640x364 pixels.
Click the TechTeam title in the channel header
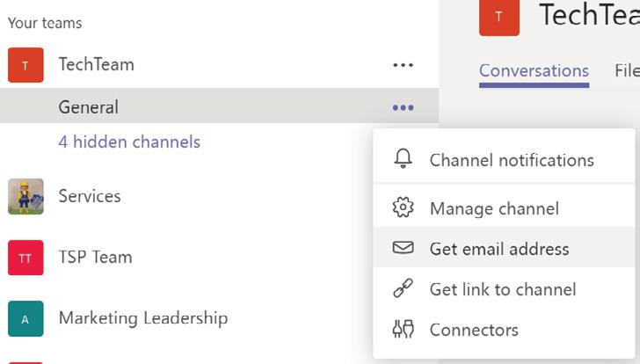click(589, 15)
